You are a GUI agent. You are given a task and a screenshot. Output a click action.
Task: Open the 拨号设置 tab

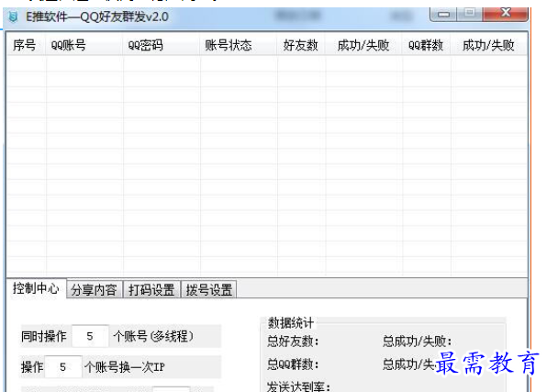point(209,290)
